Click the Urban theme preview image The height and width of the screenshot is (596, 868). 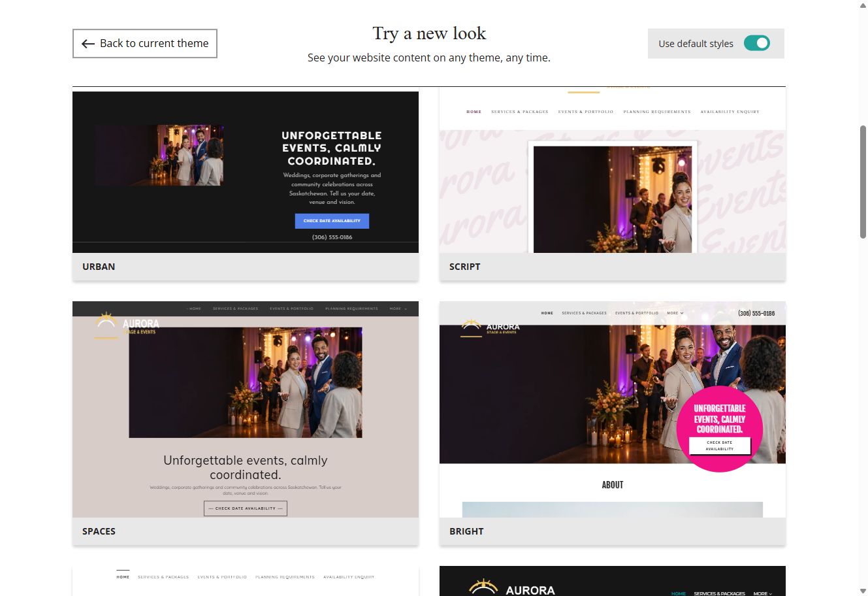click(246, 172)
